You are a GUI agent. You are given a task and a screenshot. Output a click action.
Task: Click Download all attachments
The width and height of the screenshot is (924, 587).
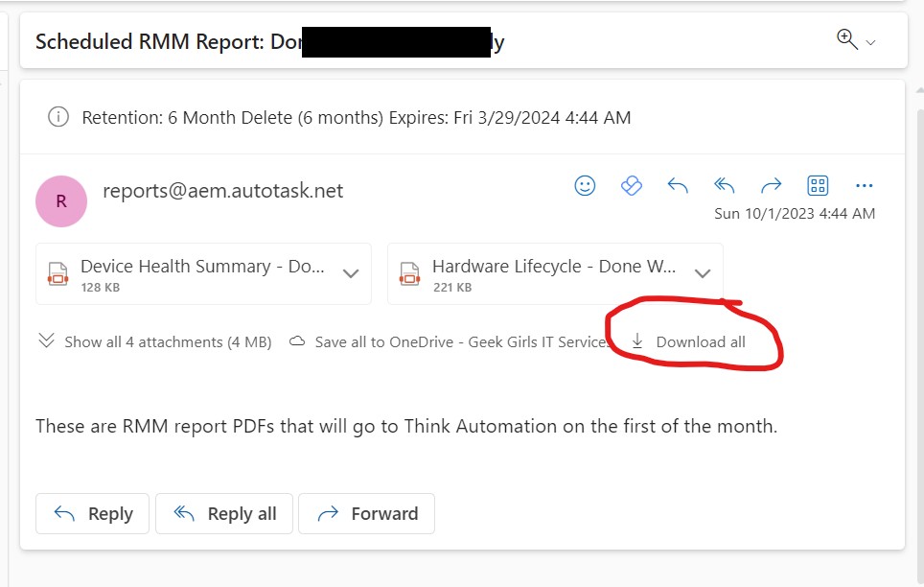point(689,342)
